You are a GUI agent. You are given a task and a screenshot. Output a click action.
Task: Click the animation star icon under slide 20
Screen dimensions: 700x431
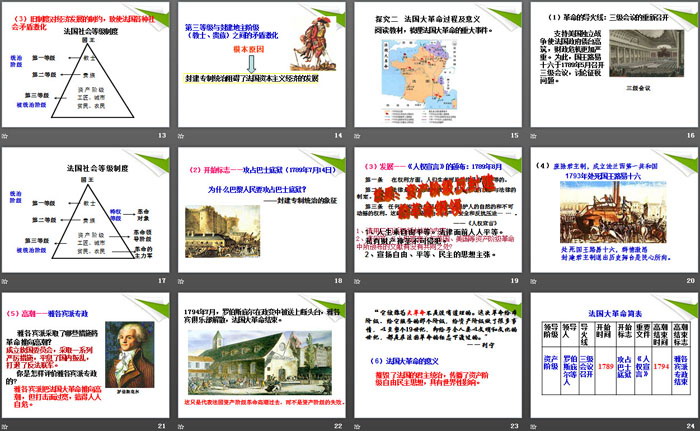tap(533, 281)
